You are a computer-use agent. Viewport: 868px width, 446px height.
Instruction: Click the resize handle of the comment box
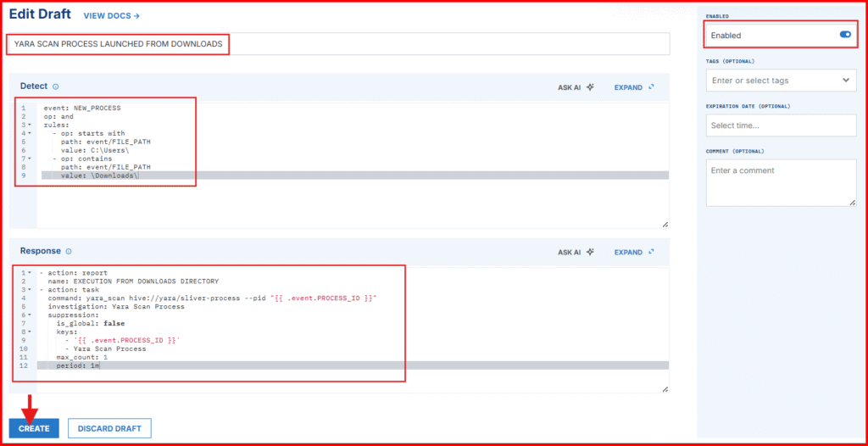(x=852, y=202)
